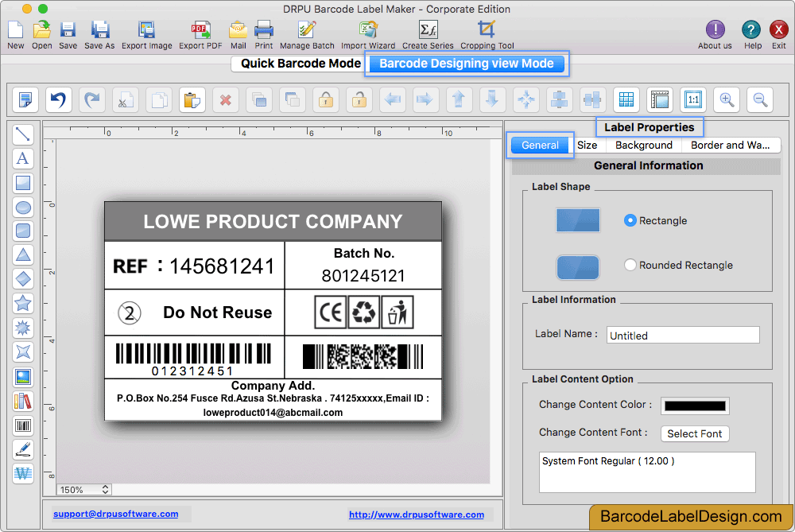
Task: Click the 1:1 actual size icon
Action: [693, 99]
